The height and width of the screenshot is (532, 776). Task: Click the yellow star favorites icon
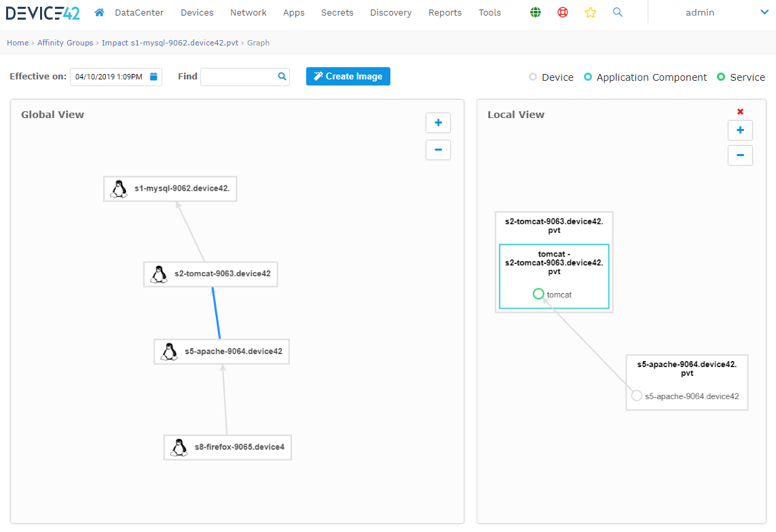(590, 12)
